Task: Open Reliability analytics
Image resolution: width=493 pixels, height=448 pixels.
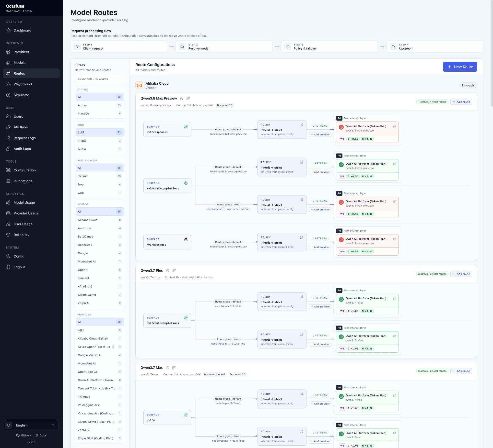Action: [31, 235]
